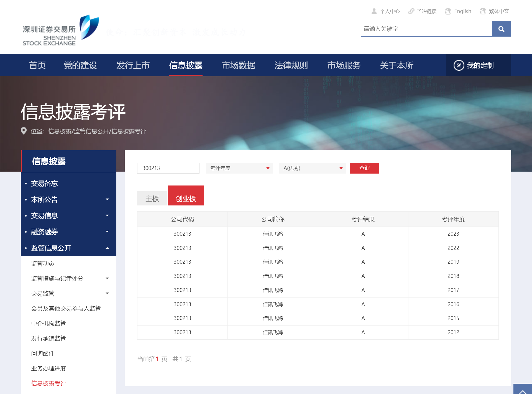This screenshot has width=532, height=394.
Task: Click the 子站链接 chain link icon
Action: point(411,11)
